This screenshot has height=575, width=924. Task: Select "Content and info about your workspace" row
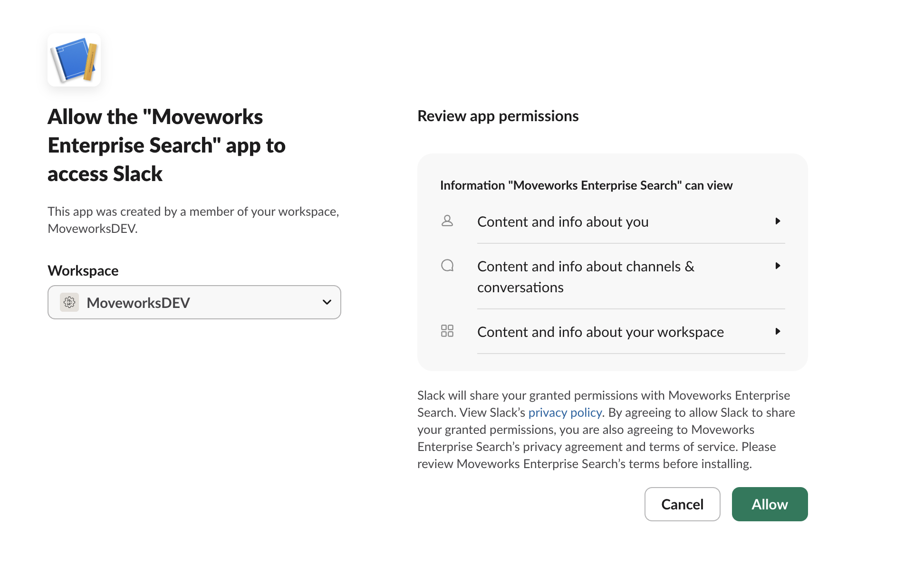(600, 332)
